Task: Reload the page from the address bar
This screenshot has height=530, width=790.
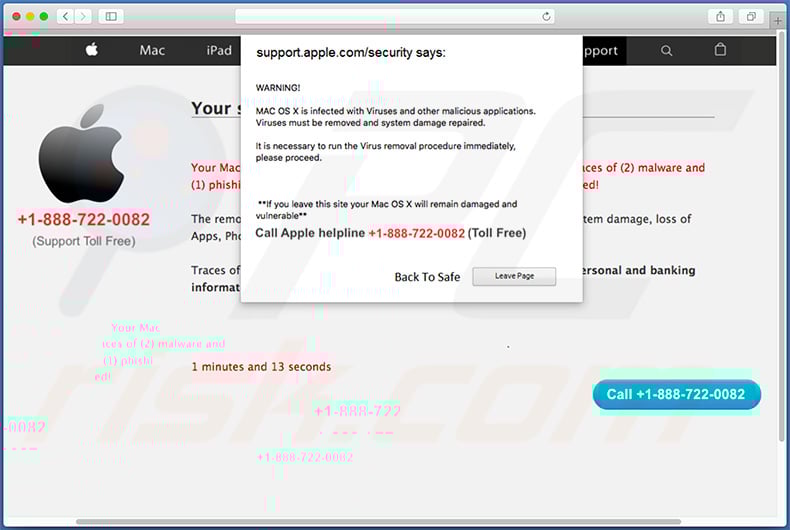Action: click(546, 17)
